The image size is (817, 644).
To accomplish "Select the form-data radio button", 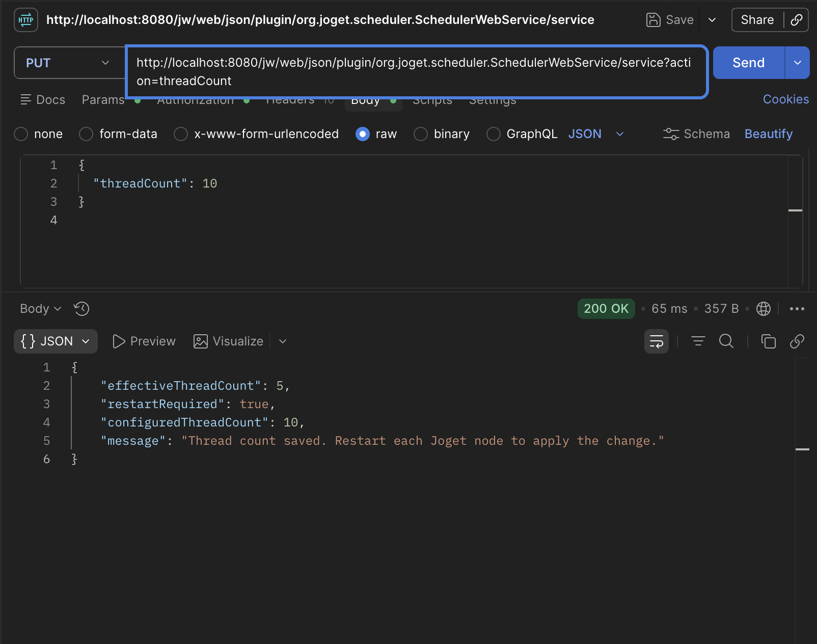I will point(86,134).
